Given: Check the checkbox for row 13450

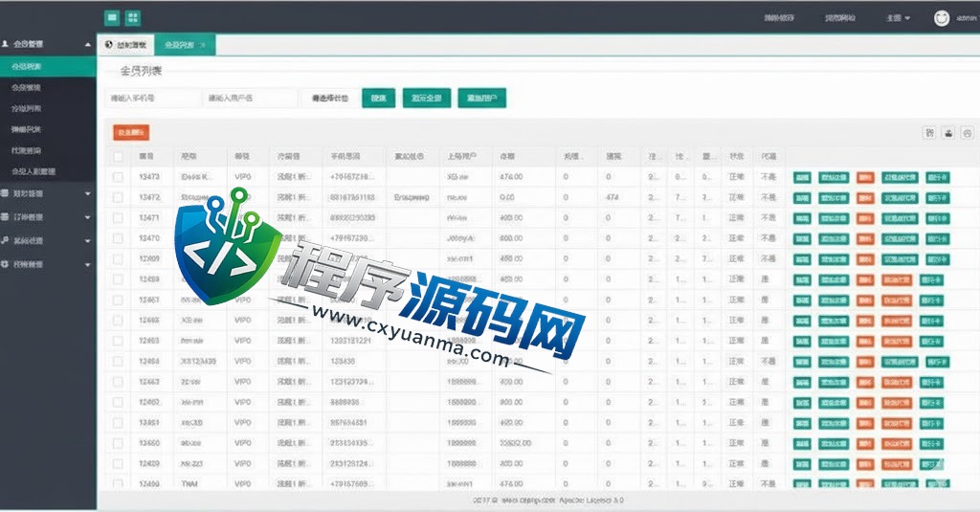Looking at the screenshot, I should (118, 443).
